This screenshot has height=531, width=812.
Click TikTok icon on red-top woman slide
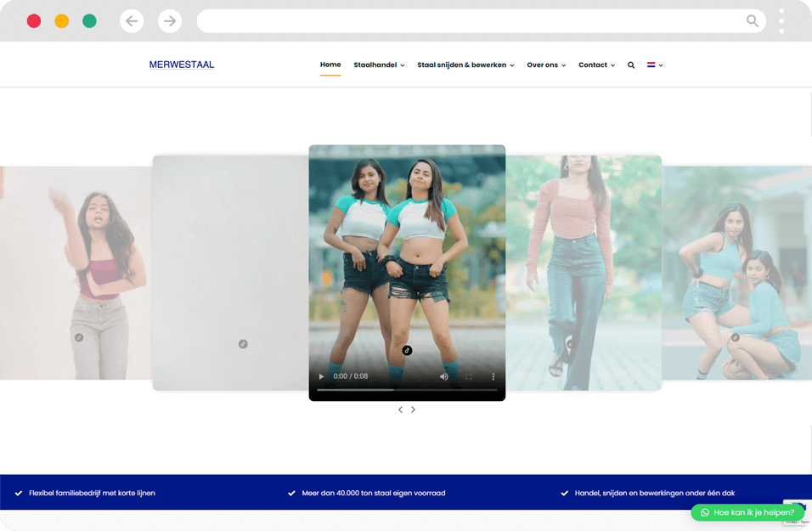point(79,337)
